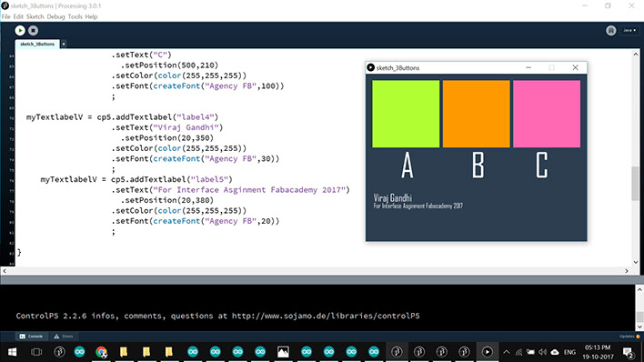Click the closing curly brace in the editor
This screenshot has width=644, height=362.
tap(19, 252)
